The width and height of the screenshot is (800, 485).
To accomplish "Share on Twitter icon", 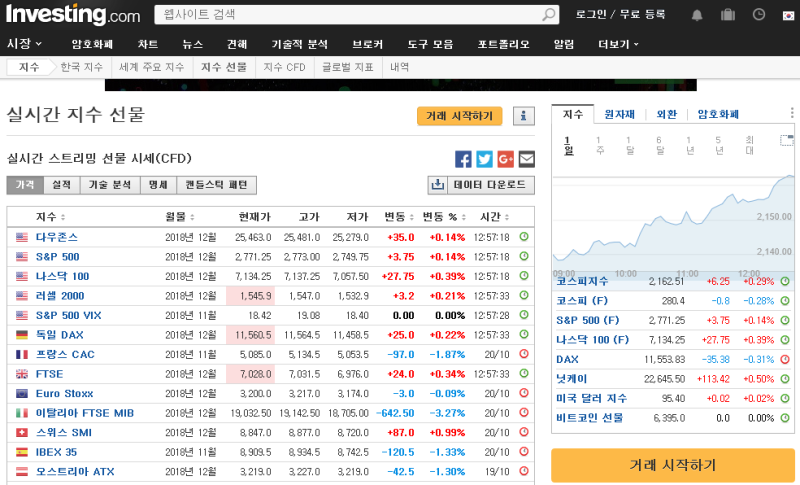I will [485, 159].
